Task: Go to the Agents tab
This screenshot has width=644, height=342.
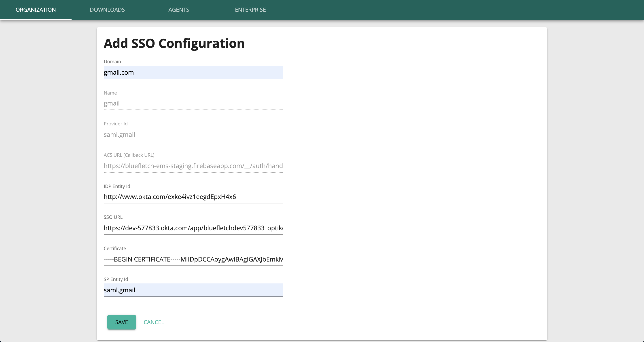Action: point(179,10)
